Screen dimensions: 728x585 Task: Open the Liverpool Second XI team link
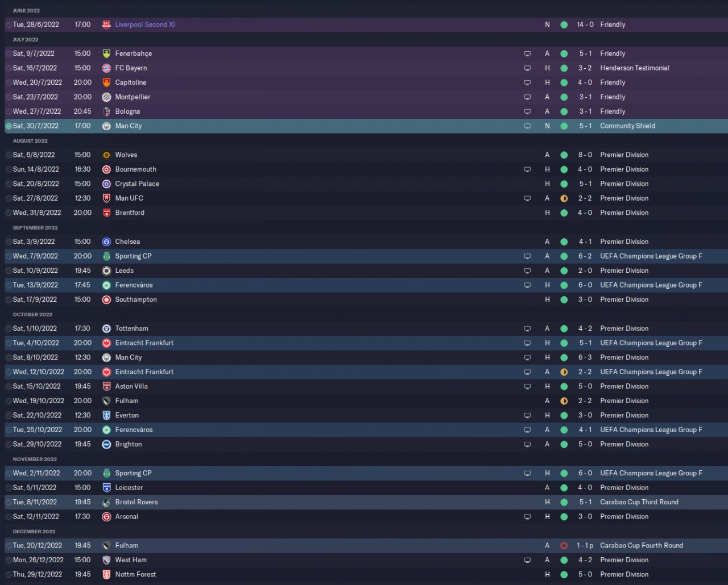[145, 25]
